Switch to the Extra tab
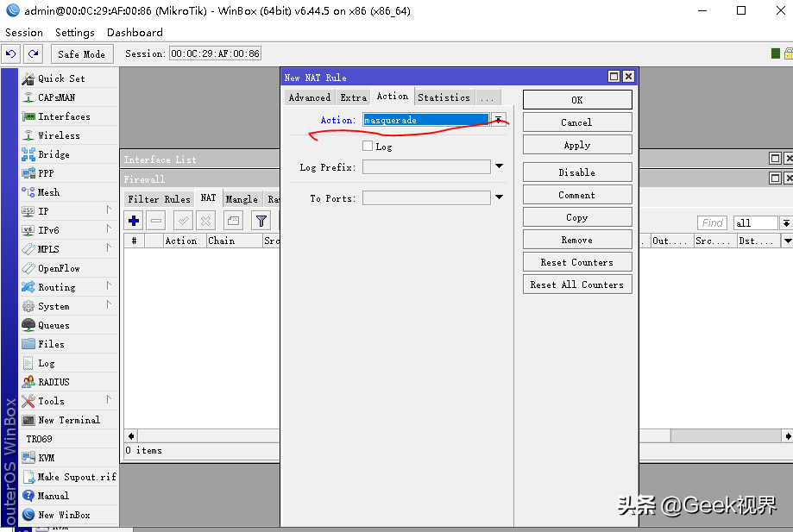793x532 pixels. pyautogui.click(x=354, y=97)
